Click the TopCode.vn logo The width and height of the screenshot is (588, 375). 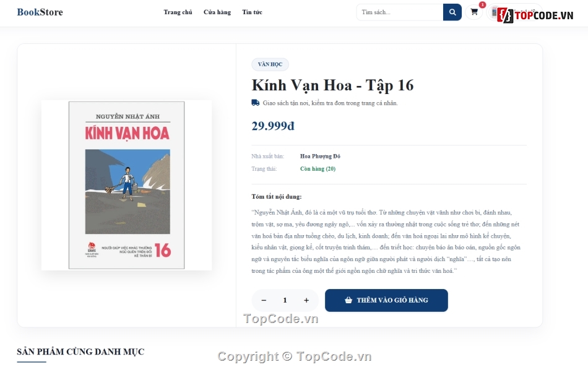pyautogui.click(x=535, y=15)
